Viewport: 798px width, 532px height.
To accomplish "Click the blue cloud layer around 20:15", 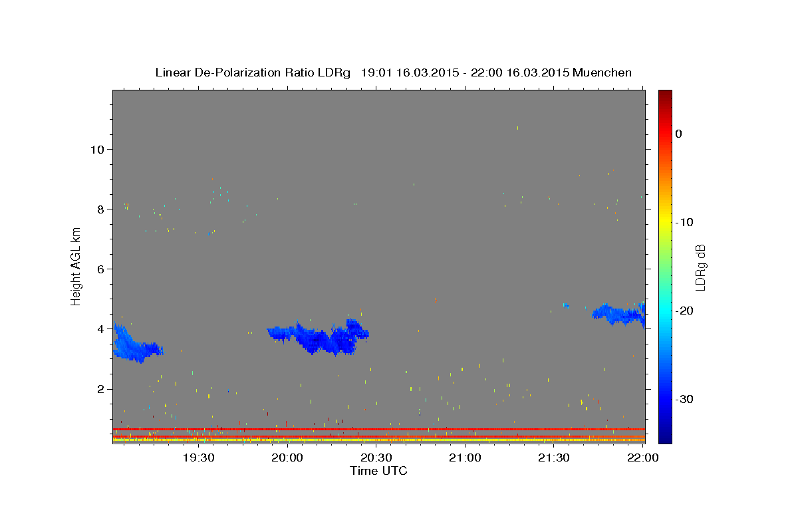I will [319, 338].
